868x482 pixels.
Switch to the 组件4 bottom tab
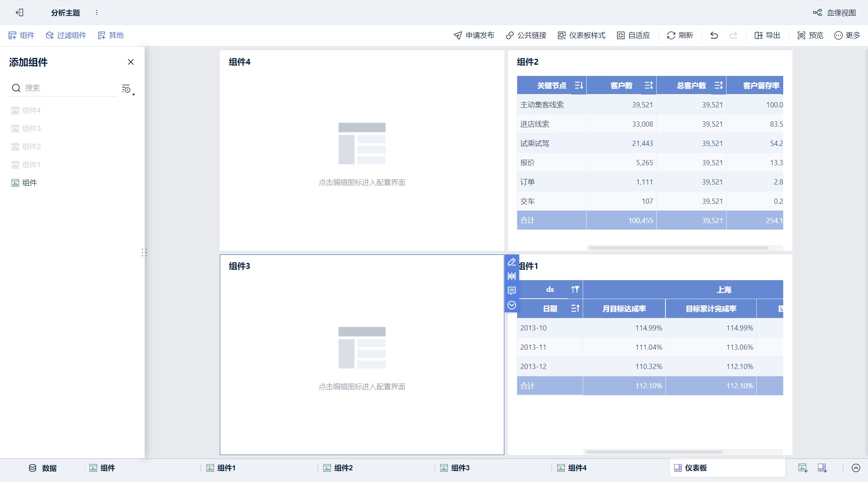tap(572, 468)
